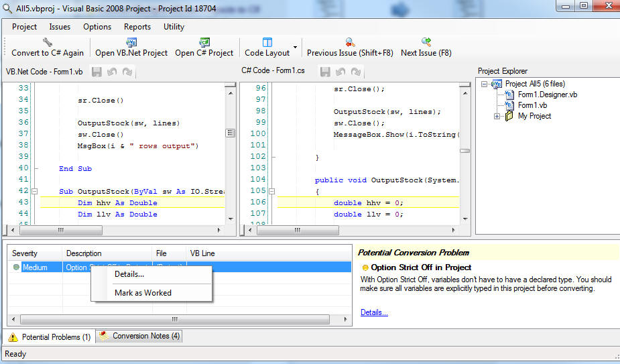
Task: Choose Mark as Worked from context menu
Action: click(x=143, y=293)
